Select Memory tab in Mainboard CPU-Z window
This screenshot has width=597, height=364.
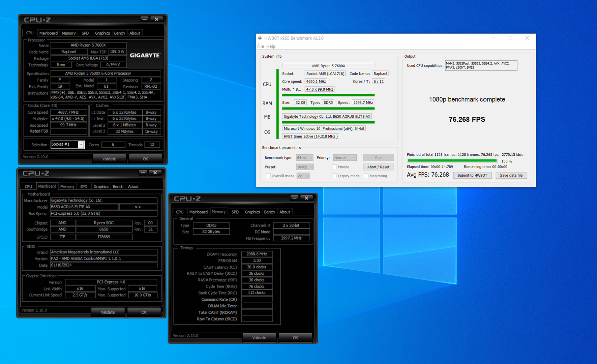[x=67, y=186]
